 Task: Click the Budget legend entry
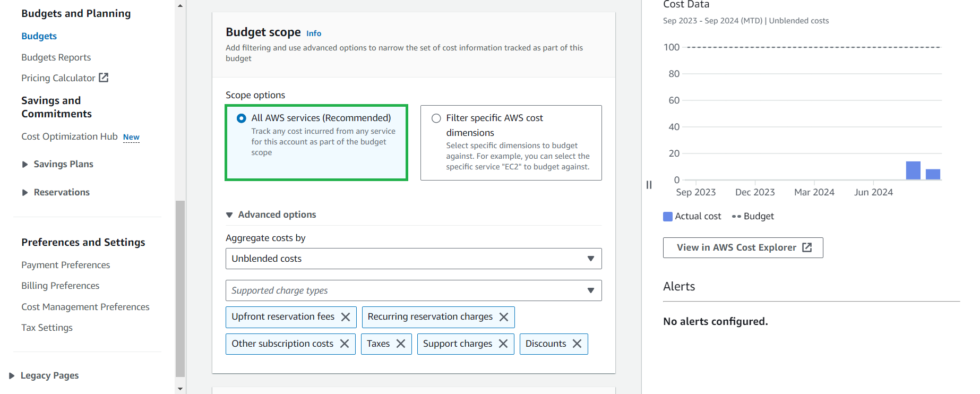click(753, 216)
